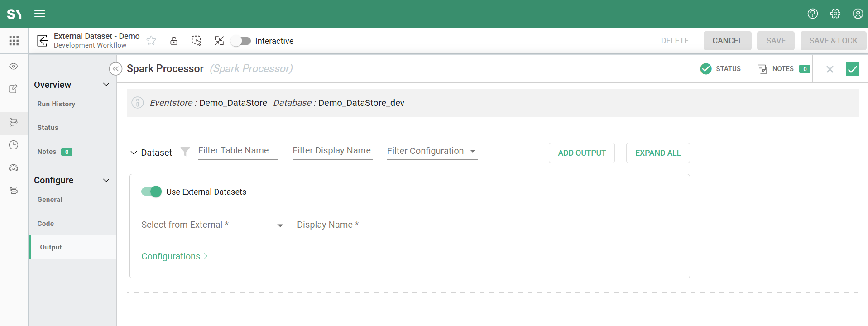Viewport: 868px width, 326px height.
Task: Toggle the Interactive mode switch
Action: (241, 41)
